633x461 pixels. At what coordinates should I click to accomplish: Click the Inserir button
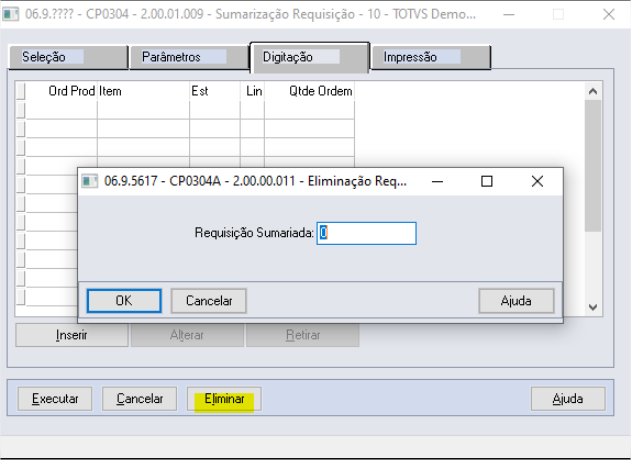click(71, 335)
